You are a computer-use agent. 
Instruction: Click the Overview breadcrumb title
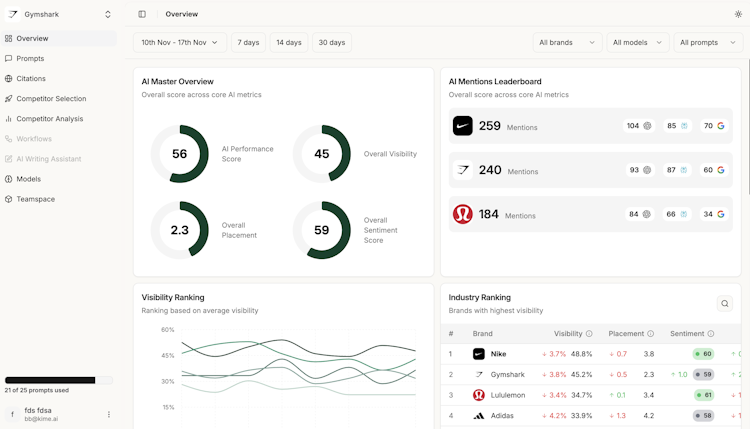coord(182,14)
